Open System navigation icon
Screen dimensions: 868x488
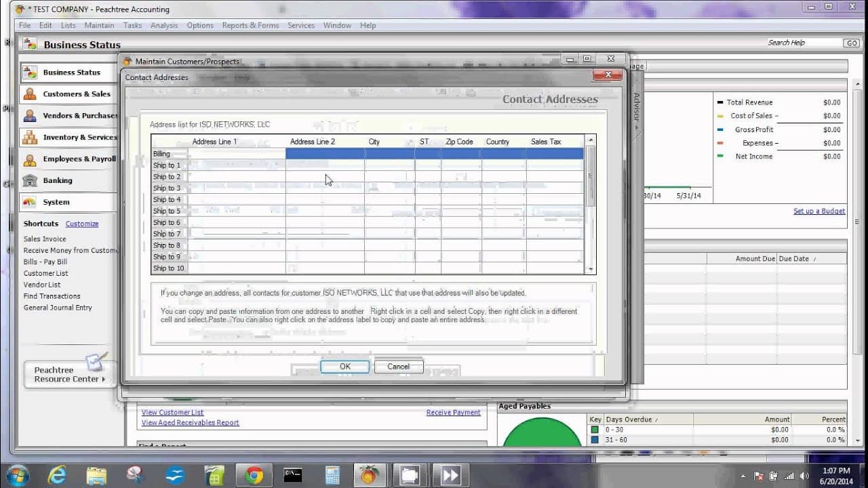(30, 202)
